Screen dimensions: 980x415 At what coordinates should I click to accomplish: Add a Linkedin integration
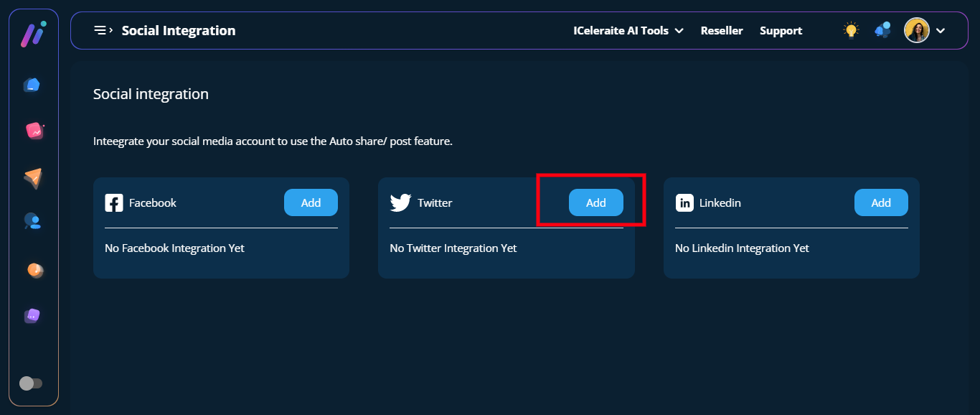point(880,202)
